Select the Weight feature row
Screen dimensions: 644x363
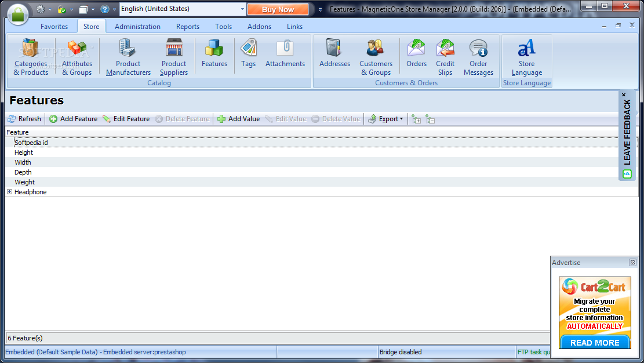322,182
